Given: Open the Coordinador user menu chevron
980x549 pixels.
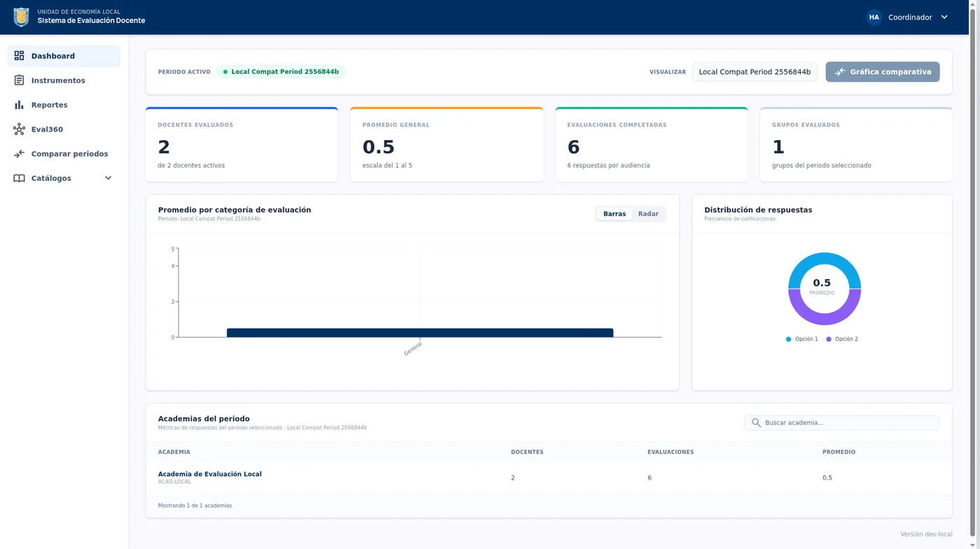Looking at the screenshot, I should coord(944,17).
